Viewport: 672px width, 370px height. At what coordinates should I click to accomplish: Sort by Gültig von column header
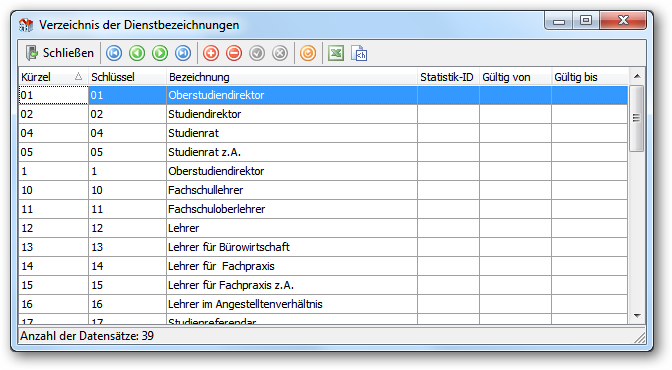[515, 77]
